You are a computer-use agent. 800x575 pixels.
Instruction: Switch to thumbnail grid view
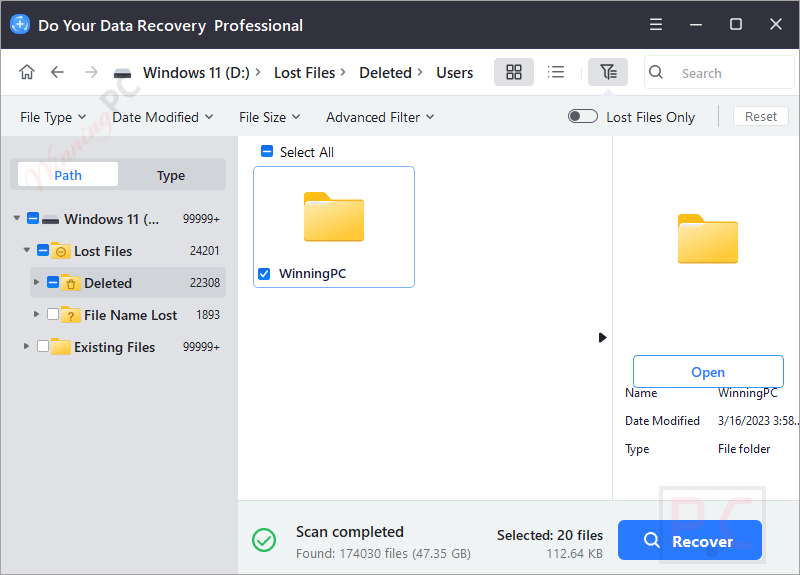[514, 72]
